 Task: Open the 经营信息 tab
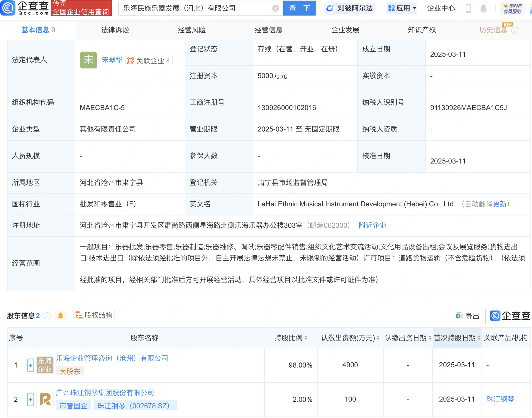click(x=269, y=30)
